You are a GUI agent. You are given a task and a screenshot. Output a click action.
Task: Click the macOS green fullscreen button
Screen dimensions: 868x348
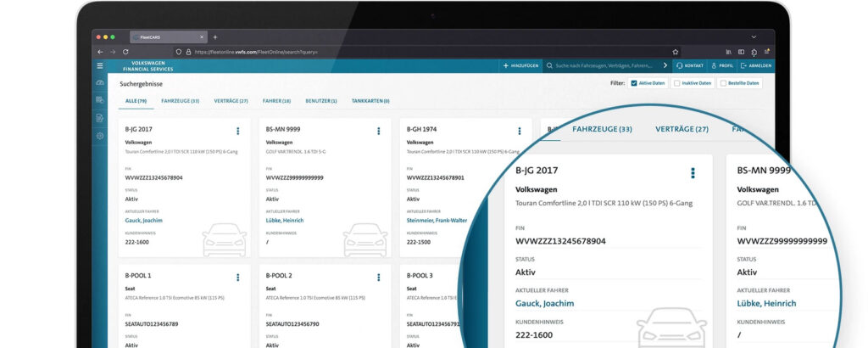click(113, 37)
